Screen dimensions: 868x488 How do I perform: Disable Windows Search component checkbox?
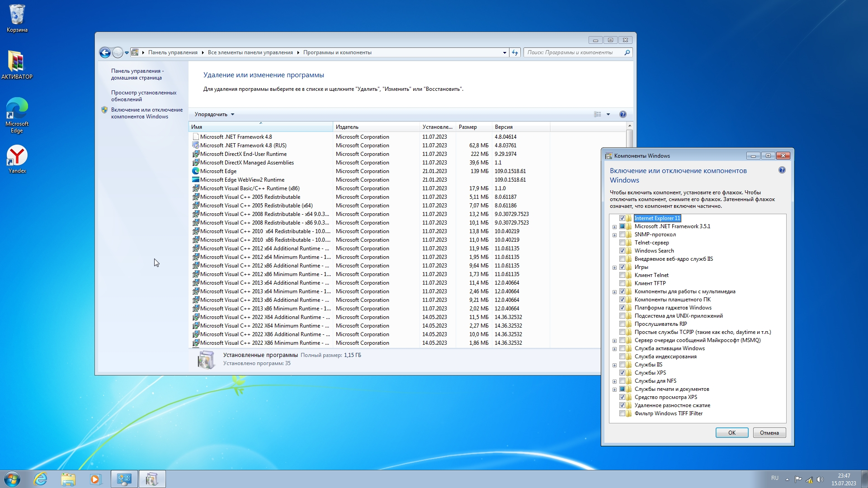point(623,251)
